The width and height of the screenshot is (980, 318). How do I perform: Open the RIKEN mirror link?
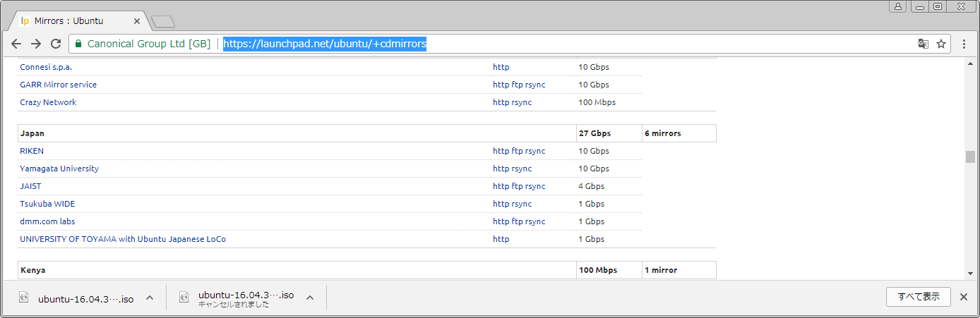point(32,151)
